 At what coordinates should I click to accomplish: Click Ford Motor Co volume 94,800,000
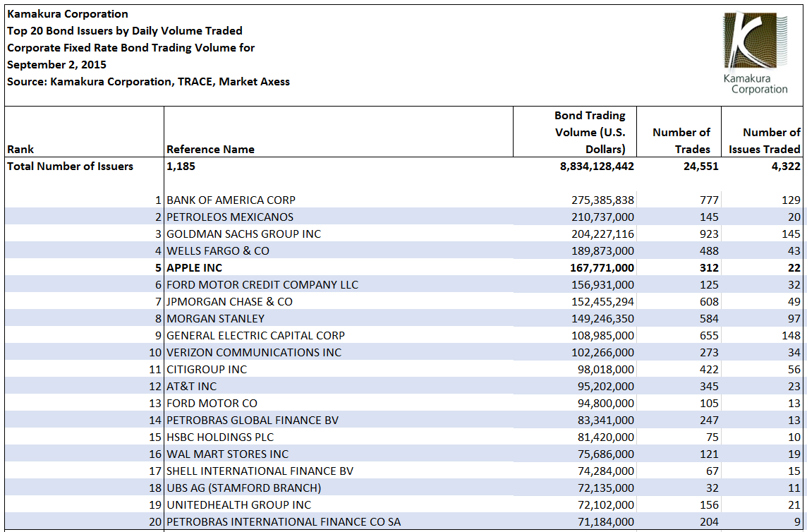606,404
